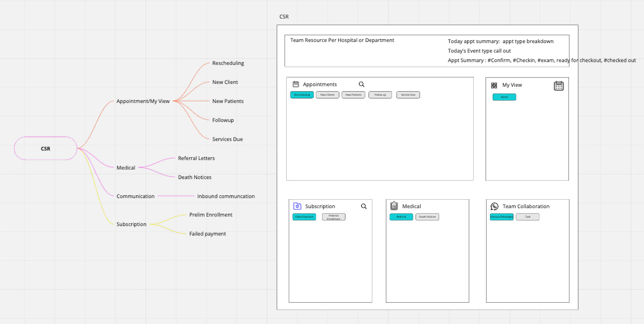Image resolution: width=644 pixels, height=324 pixels.
Task: Click the Appointments calendar icon
Action: 296,84
